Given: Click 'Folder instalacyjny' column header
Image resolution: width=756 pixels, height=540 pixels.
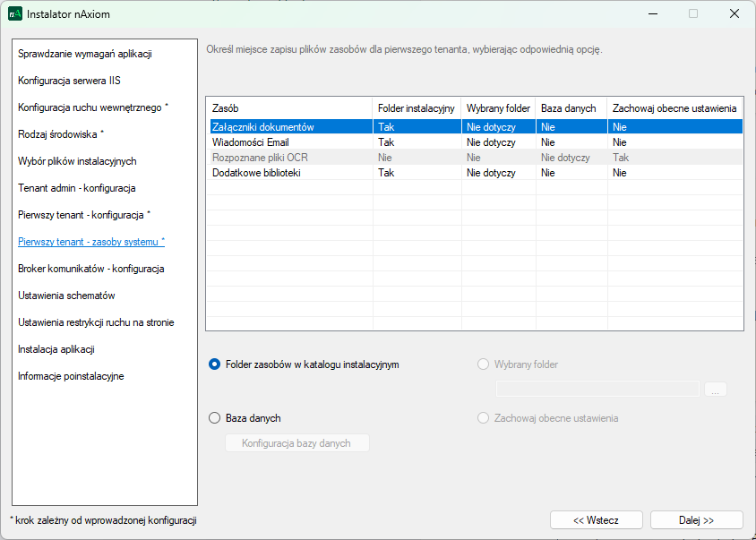Looking at the screenshot, I should click(416, 108).
